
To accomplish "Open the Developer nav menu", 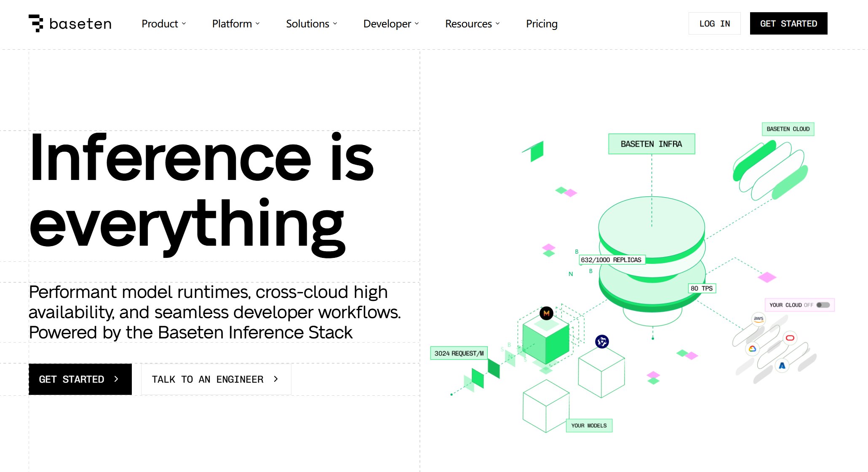I will click(x=391, y=24).
